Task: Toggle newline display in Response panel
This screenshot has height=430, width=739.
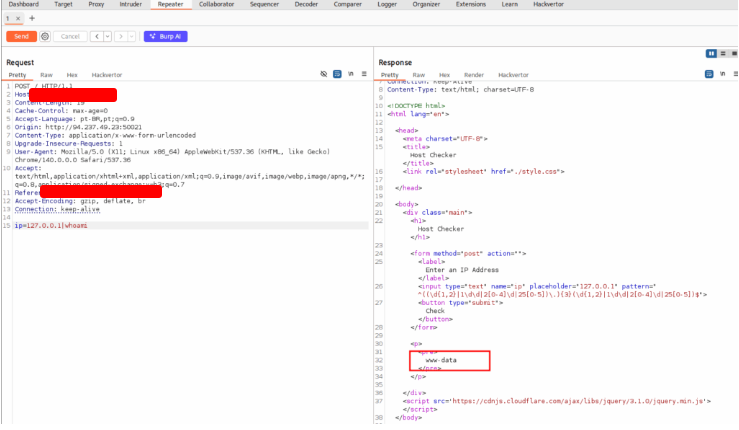Action: (x=721, y=75)
